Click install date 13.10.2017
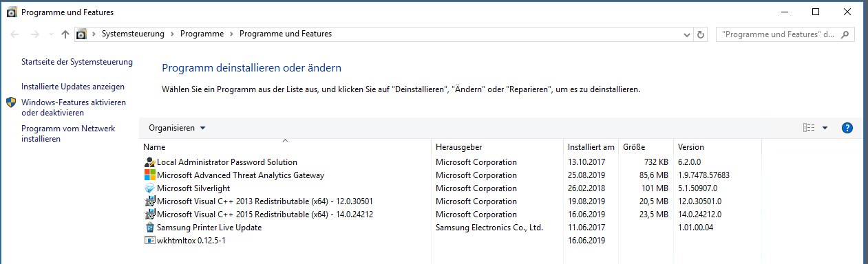868x264 pixels. (586, 162)
